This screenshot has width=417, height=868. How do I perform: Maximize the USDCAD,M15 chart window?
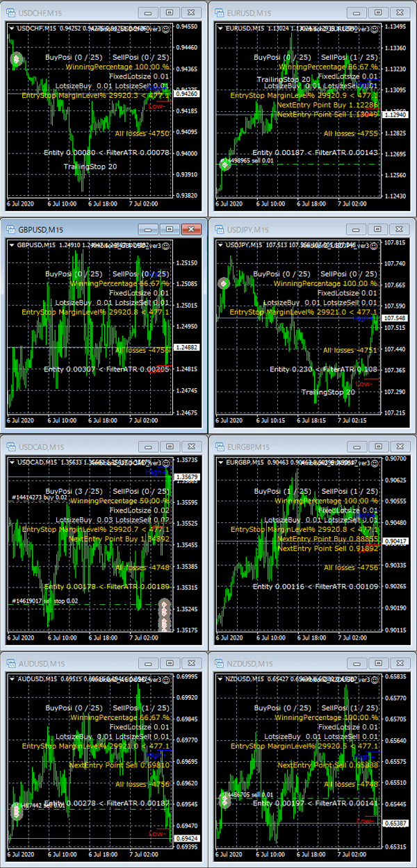tap(168, 446)
